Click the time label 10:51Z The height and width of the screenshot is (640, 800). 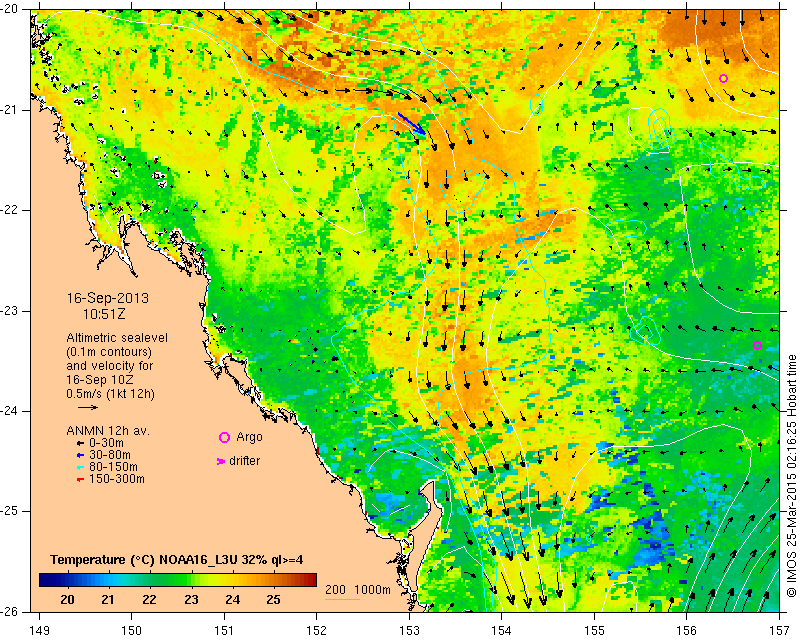(x=104, y=314)
